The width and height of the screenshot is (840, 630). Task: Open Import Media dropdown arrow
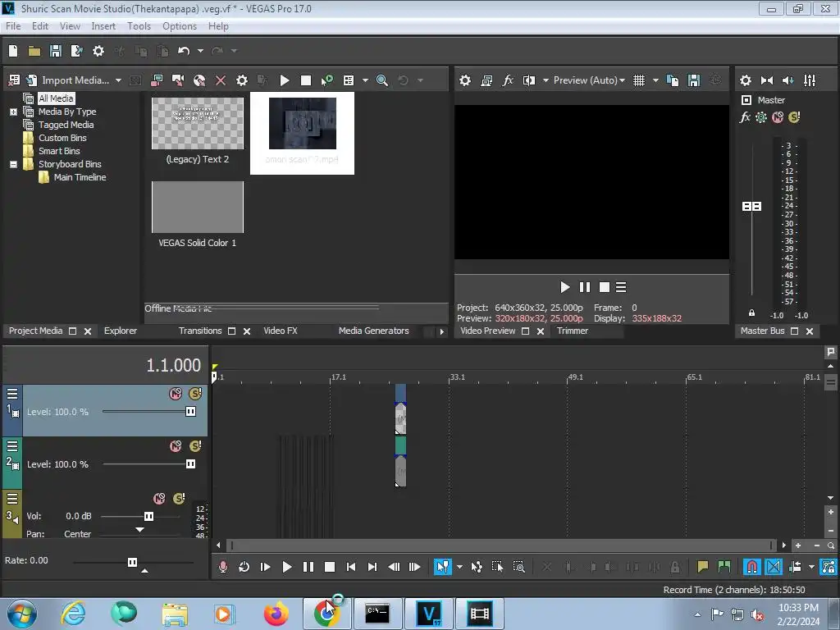pos(118,80)
